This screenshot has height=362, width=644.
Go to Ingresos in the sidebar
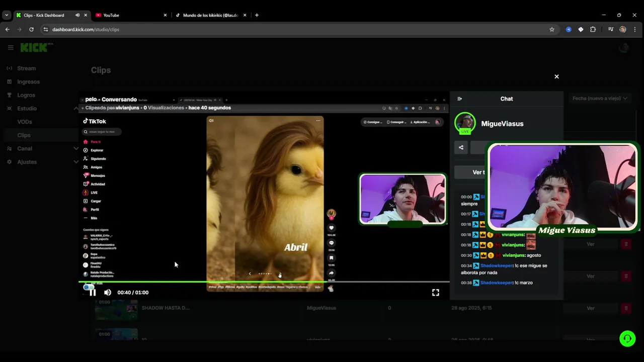pos(28,81)
